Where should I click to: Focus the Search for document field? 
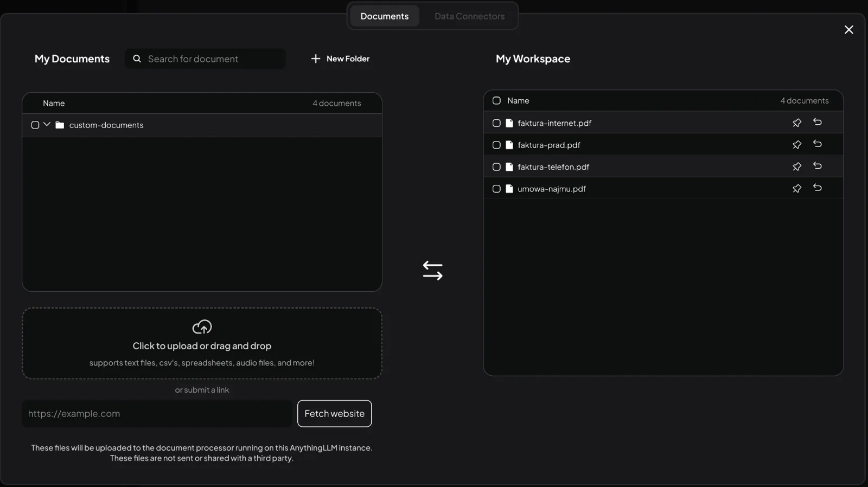tap(206, 59)
